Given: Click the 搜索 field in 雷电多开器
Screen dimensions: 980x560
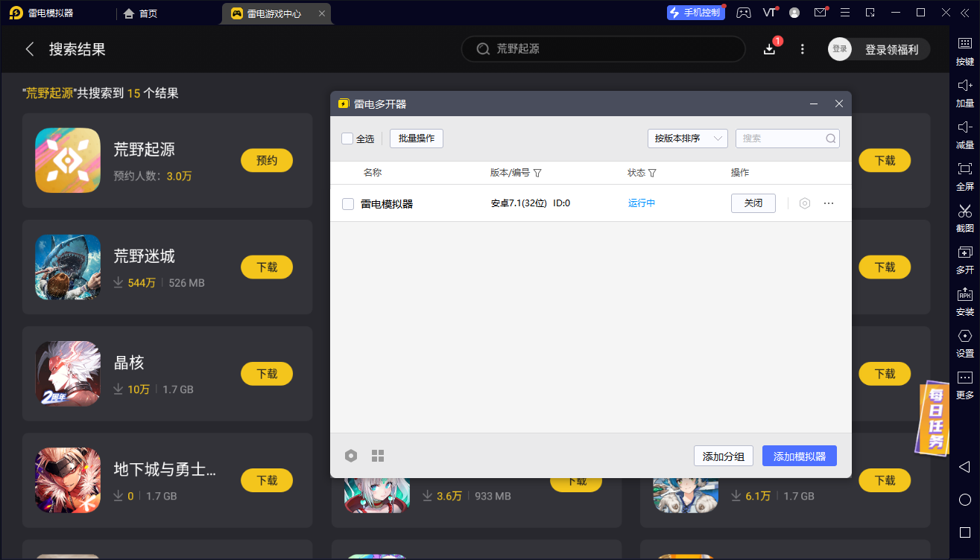Looking at the screenshot, I should point(788,139).
